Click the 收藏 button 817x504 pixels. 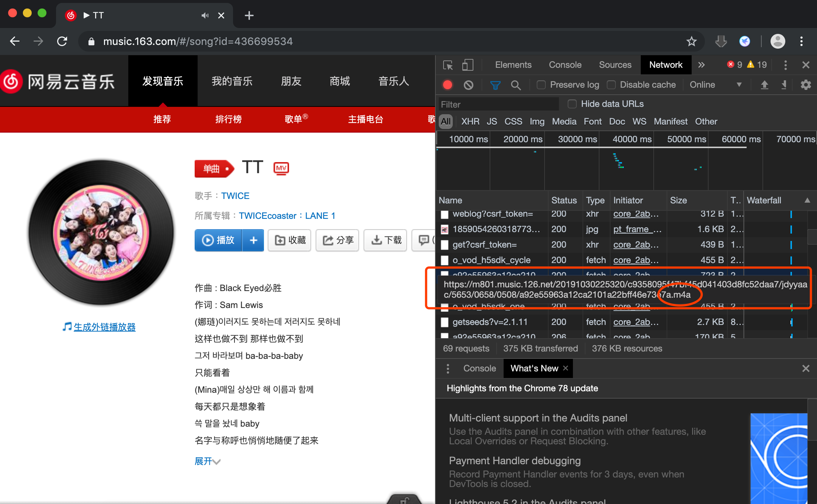tap(290, 240)
